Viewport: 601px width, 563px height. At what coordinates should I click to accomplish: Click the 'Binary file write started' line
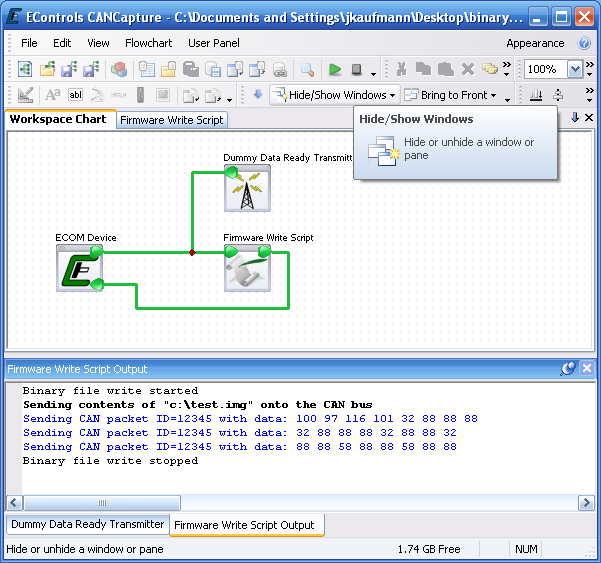click(x=110, y=391)
